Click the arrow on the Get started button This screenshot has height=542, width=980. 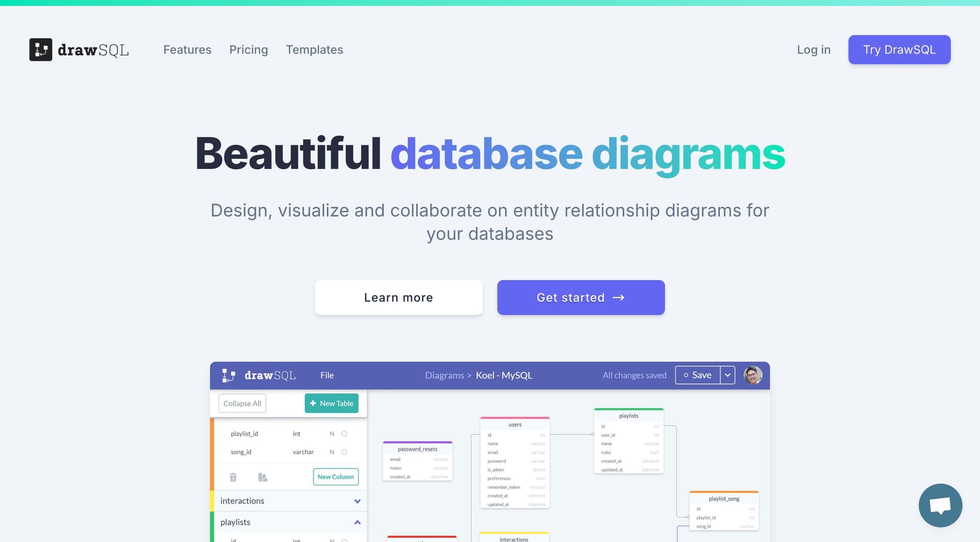[618, 298]
